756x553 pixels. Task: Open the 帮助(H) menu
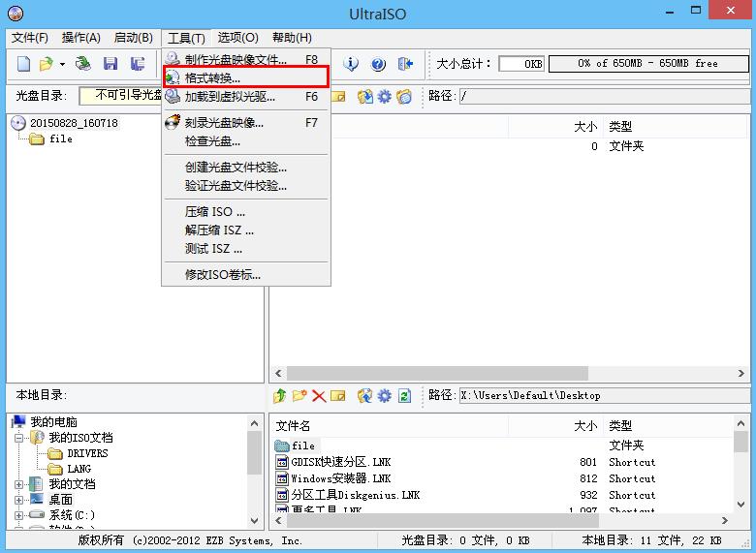tap(292, 38)
